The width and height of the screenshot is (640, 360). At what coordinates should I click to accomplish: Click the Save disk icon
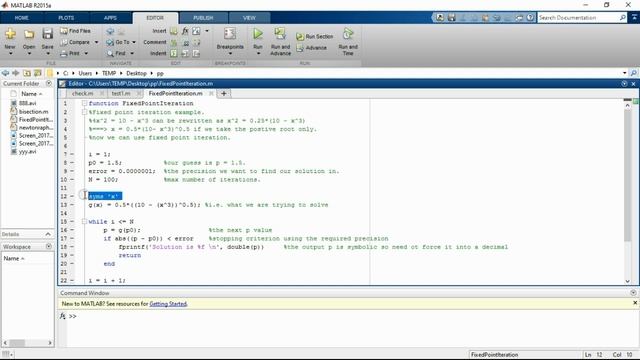pyautogui.click(x=47, y=34)
